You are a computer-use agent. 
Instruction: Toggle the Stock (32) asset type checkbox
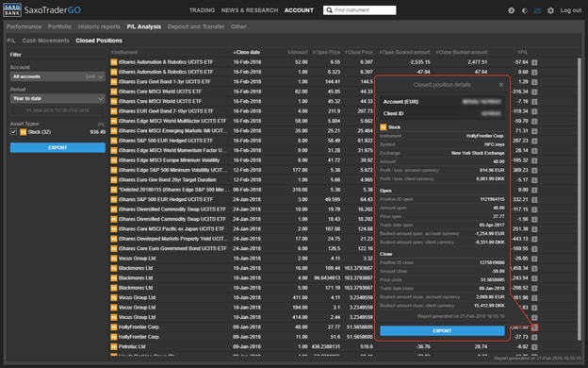pyautogui.click(x=13, y=132)
